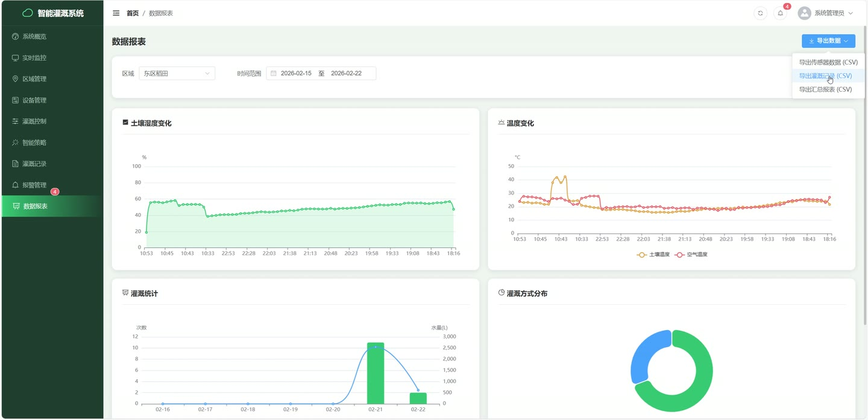Click the 时间范围 label
This screenshot has height=420, width=868.
tap(249, 74)
